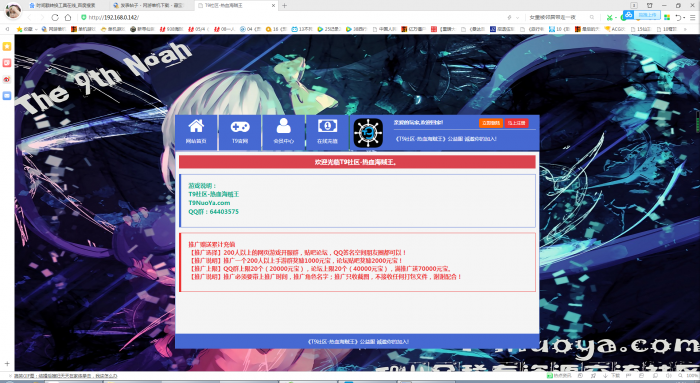Reload the page with refresh icon
The width and height of the screenshot is (700, 383).
55,17
